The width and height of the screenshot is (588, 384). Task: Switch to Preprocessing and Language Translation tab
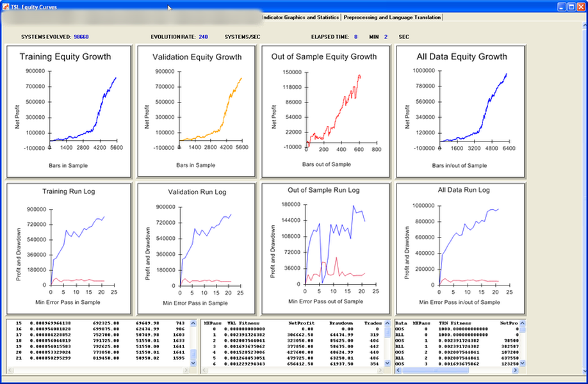click(x=392, y=17)
